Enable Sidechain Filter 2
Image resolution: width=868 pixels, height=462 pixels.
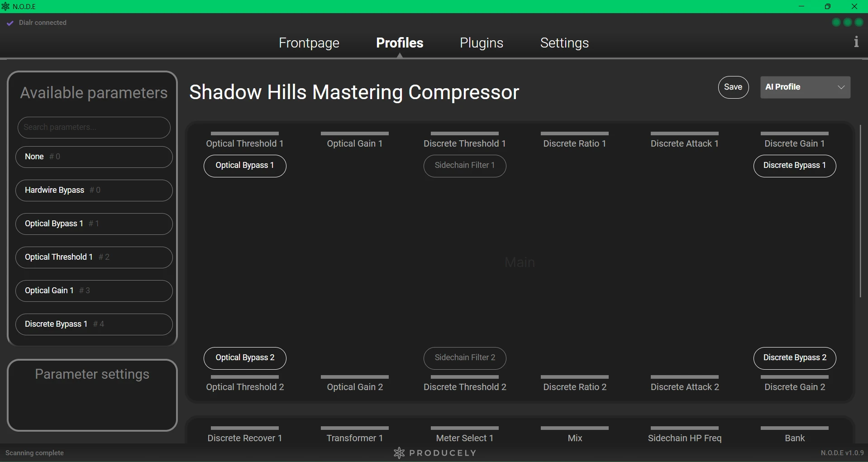pyautogui.click(x=465, y=358)
